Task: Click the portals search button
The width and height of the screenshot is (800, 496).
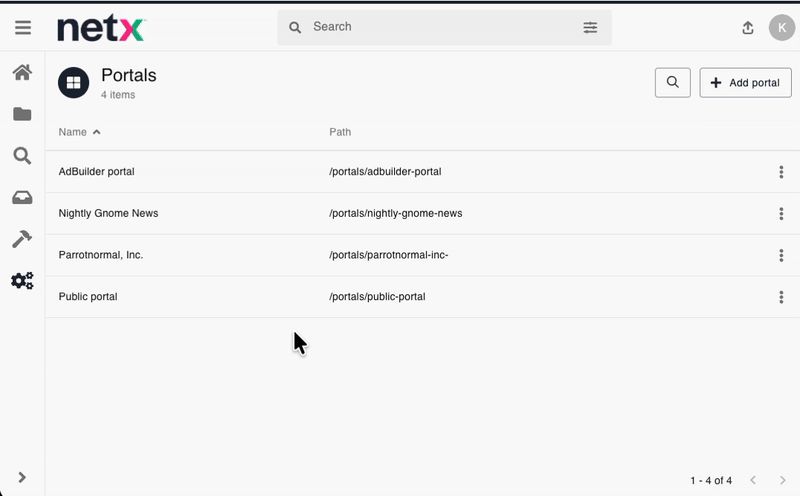Action: (673, 83)
